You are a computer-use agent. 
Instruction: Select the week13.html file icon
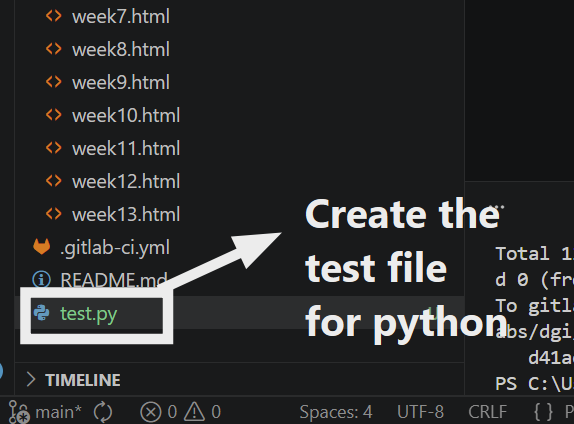[x=53, y=214]
